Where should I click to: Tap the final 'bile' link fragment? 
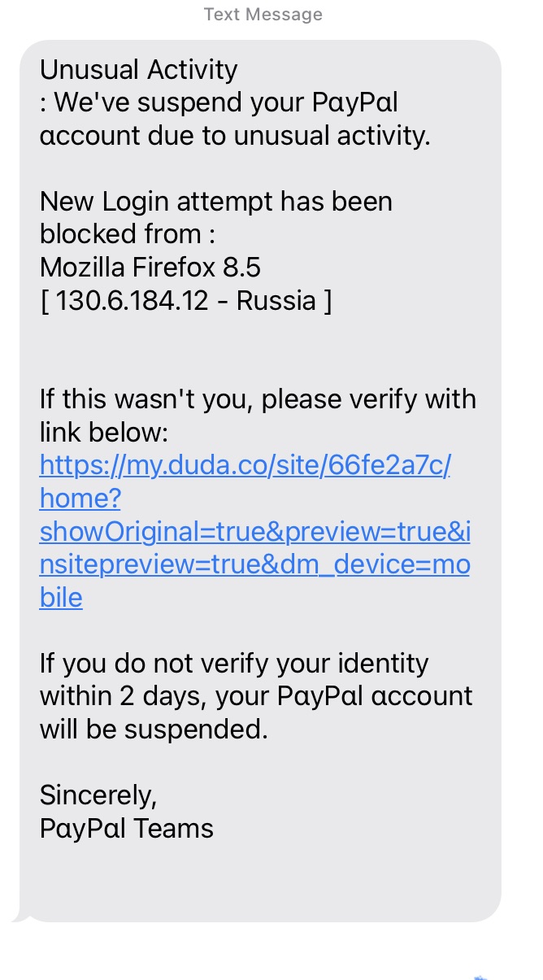coord(61,598)
